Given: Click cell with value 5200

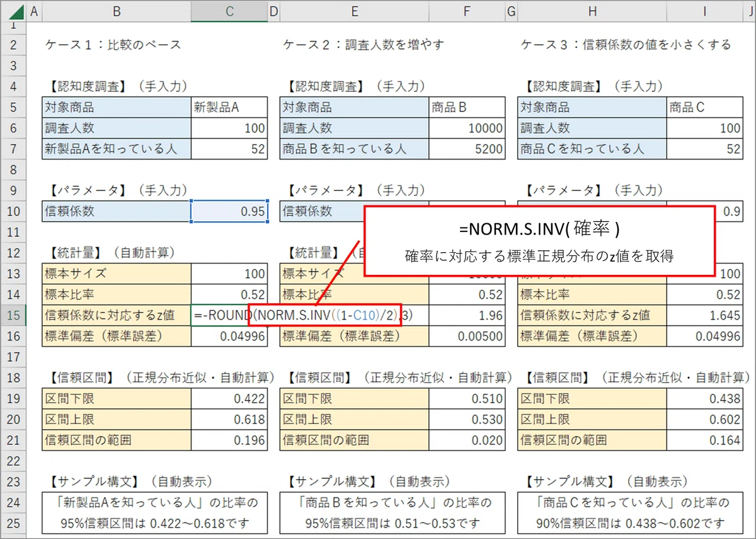Looking at the screenshot, I should click(467, 149).
